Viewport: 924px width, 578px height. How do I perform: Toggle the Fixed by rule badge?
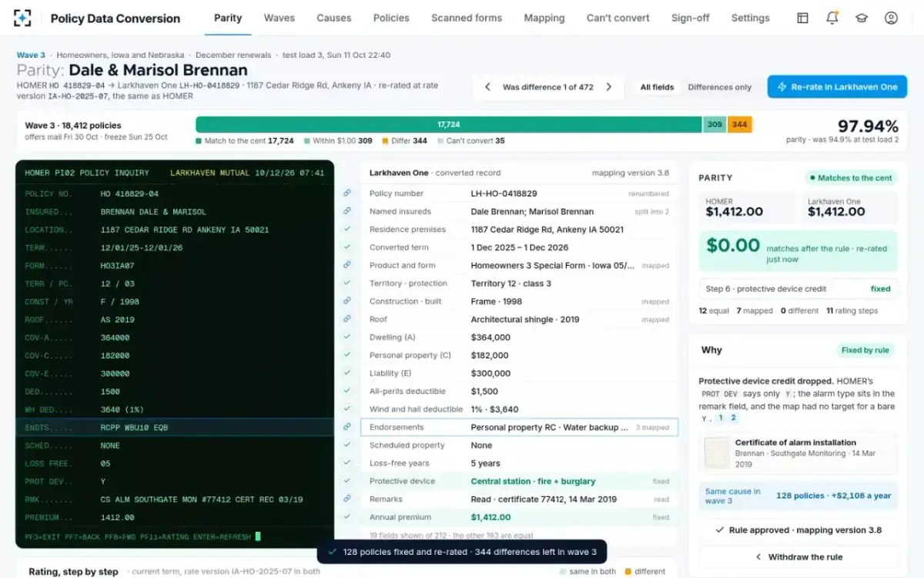click(x=865, y=350)
